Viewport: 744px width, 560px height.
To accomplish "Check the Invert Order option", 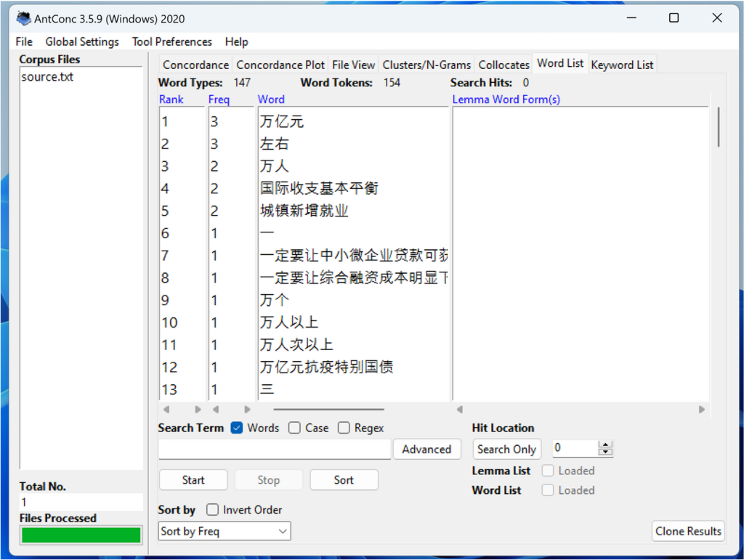I will pos(212,510).
